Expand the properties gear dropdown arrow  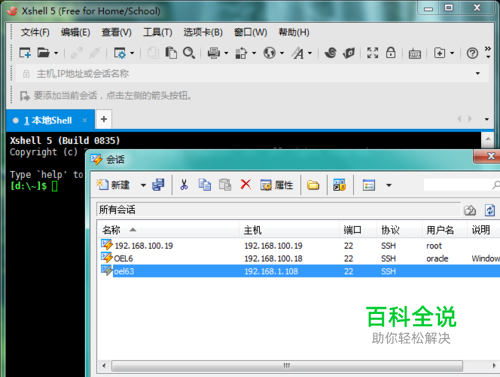(132, 53)
